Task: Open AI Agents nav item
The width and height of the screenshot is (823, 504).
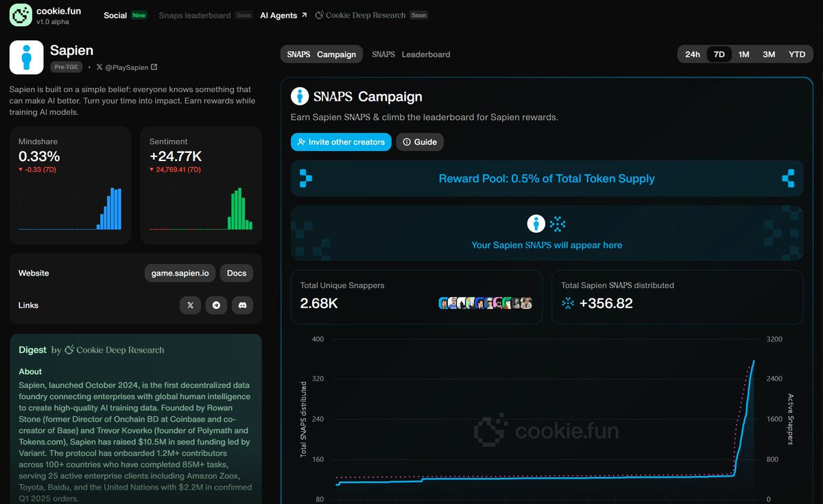Action: pos(284,15)
